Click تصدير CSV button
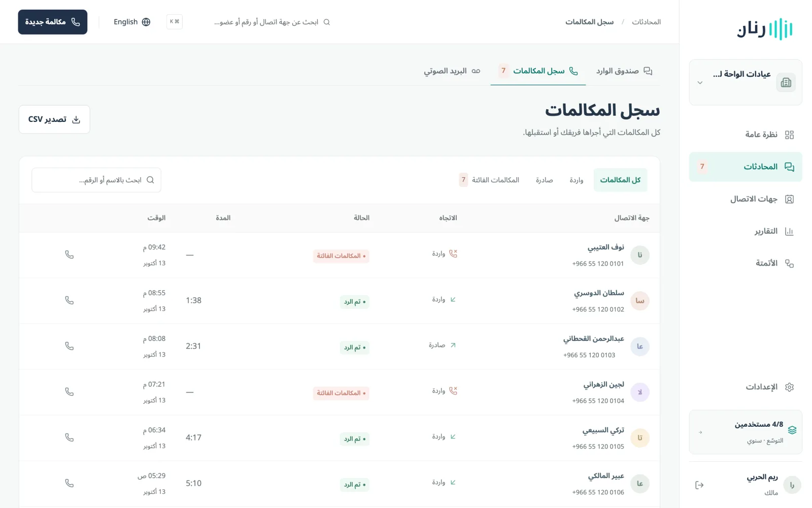The height and width of the screenshot is (508, 812). pos(54,119)
